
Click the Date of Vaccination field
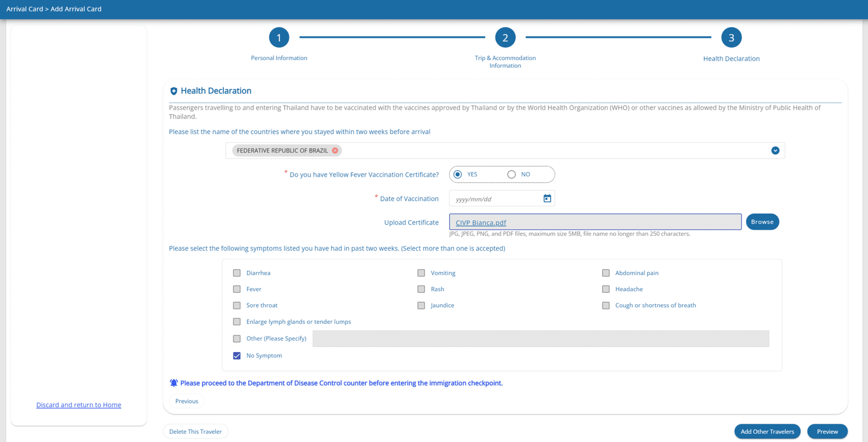(x=502, y=198)
